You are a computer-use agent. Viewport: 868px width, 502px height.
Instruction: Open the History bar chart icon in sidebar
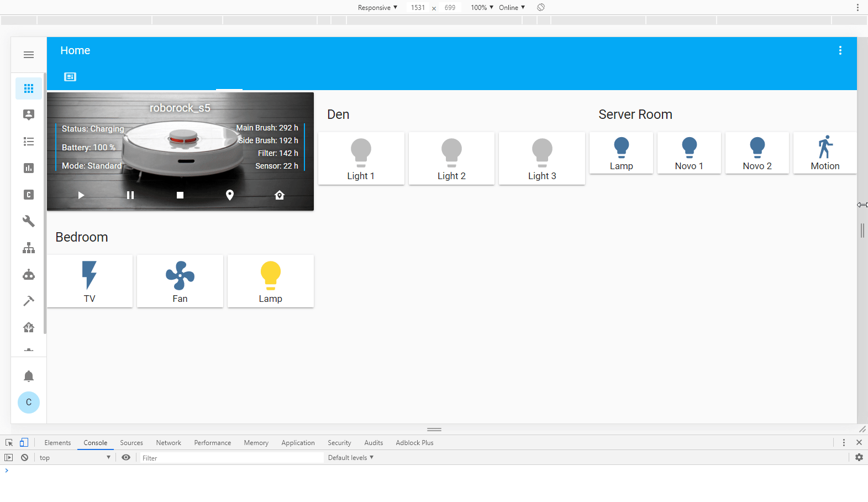point(29,168)
